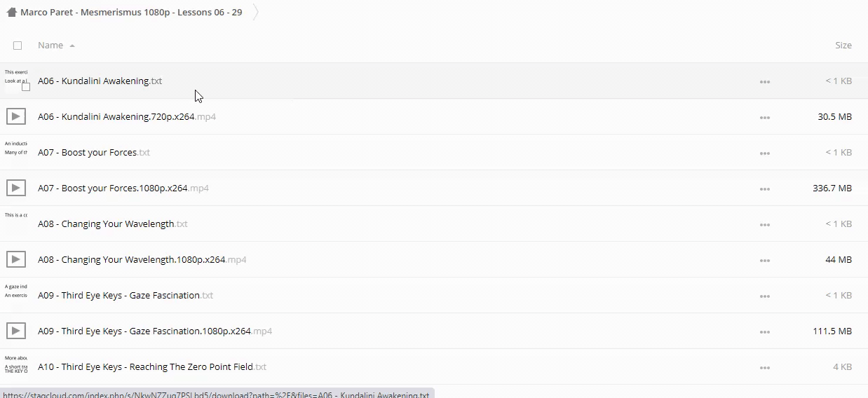This screenshot has width=868, height=398.
Task: Click the sort arrow next to Name
Action: tap(72, 46)
